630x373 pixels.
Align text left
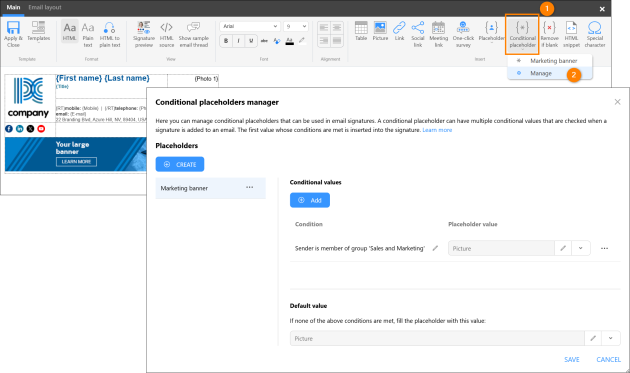click(x=324, y=28)
